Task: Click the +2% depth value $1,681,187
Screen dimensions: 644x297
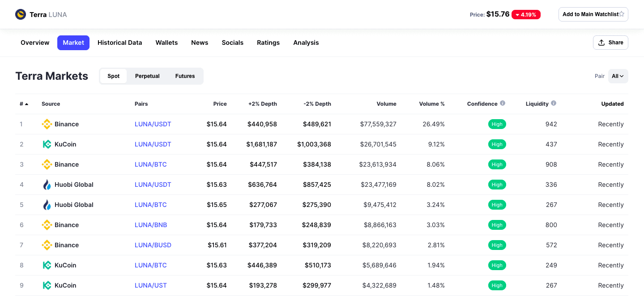Action: tap(261, 144)
